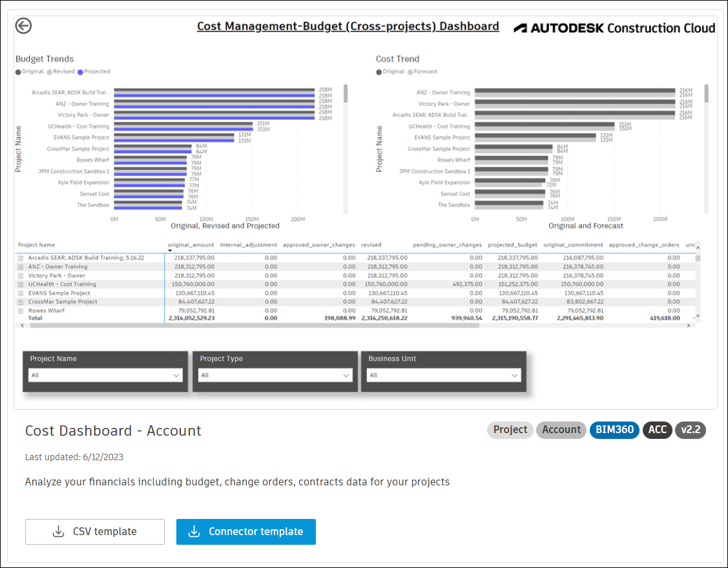Expand the UCHealth - Cost Training row

(21, 285)
